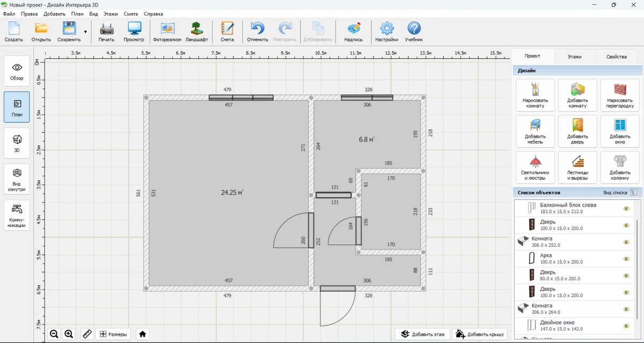Click Добавить дверь to add a door
Image resolution: width=644 pixels, height=343 pixels.
(x=577, y=131)
